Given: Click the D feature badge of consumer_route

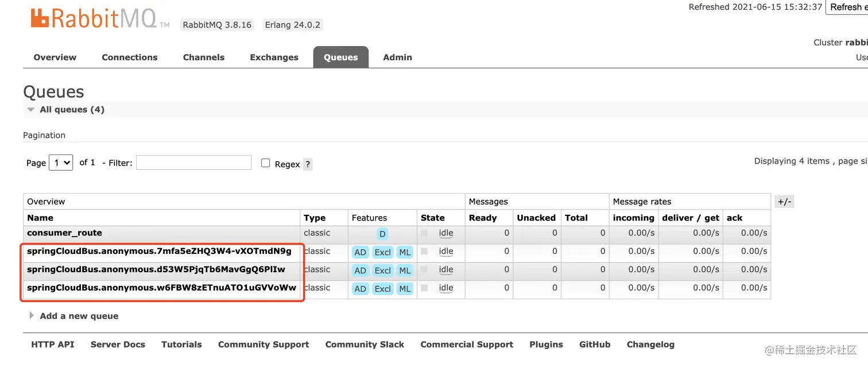Looking at the screenshot, I should [x=382, y=234].
